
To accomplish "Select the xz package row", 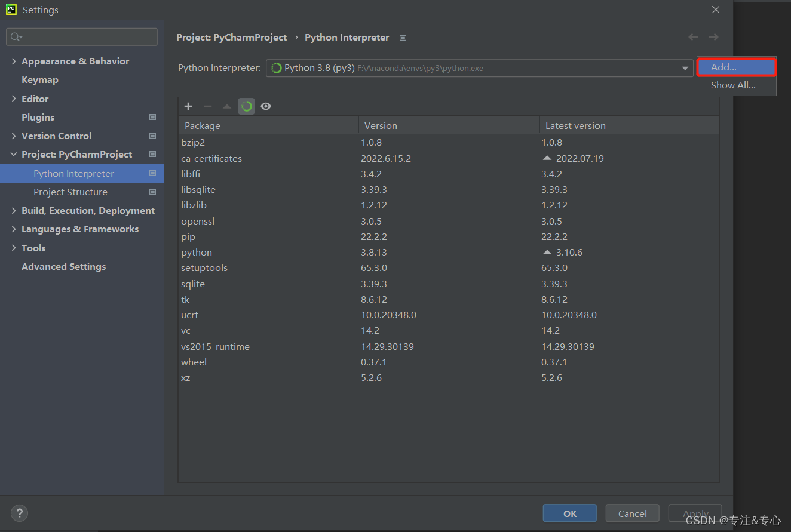I will [x=449, y=377].
